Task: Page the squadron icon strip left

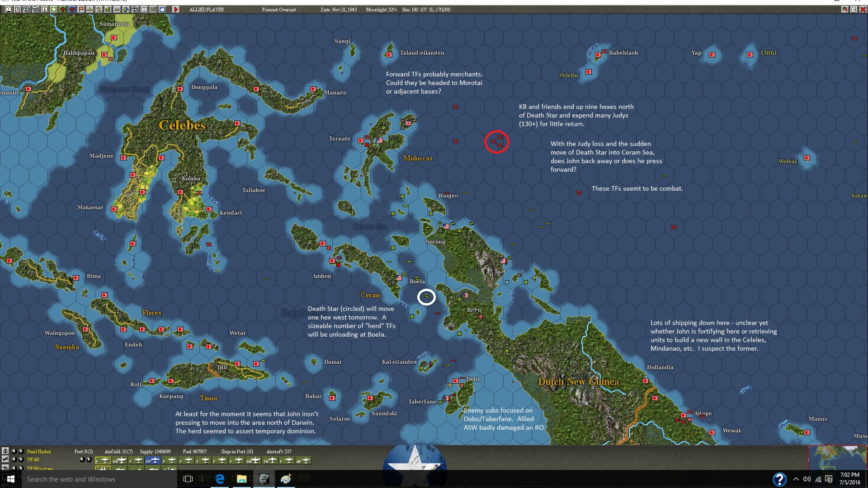Action: [x=82, y=460]
